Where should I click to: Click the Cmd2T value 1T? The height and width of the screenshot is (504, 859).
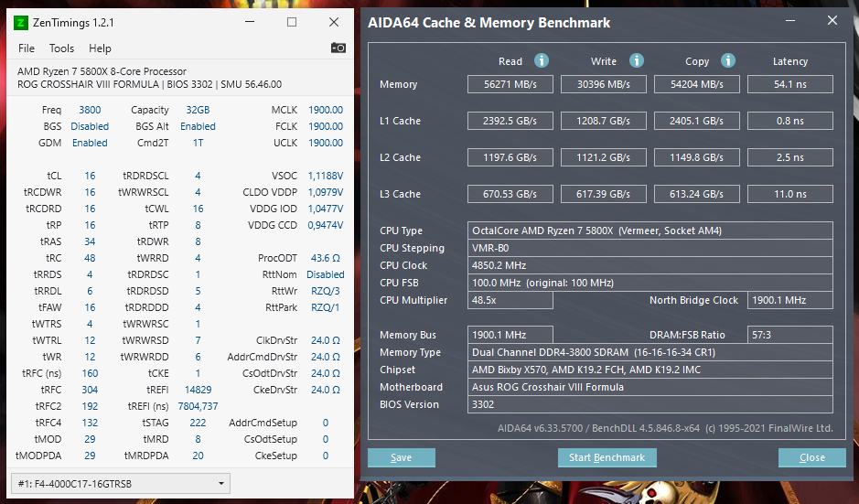point(198,143)
